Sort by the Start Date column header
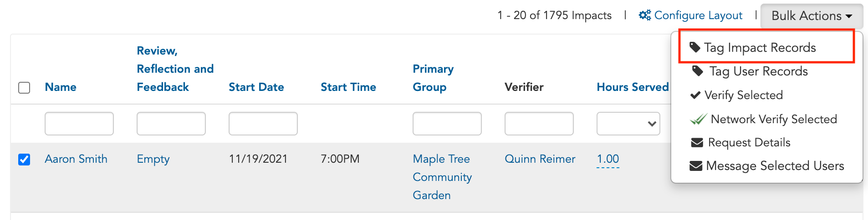 point(256,87)
